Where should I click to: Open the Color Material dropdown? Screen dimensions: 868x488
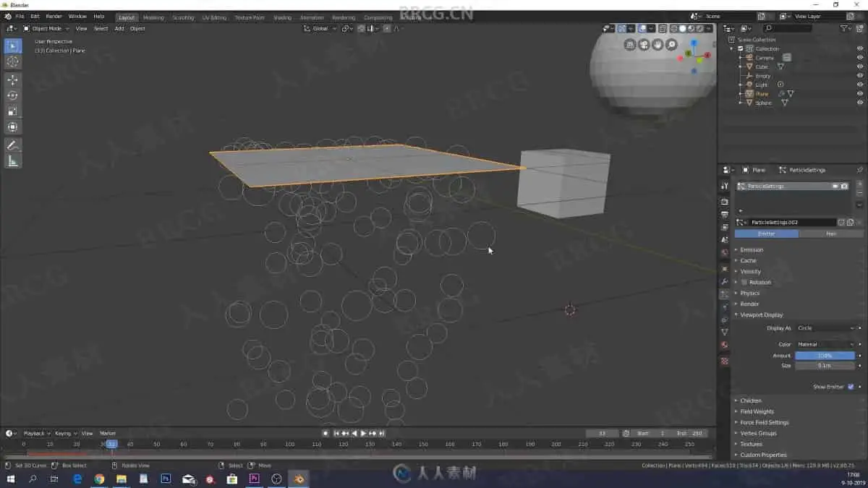[825, 344]
